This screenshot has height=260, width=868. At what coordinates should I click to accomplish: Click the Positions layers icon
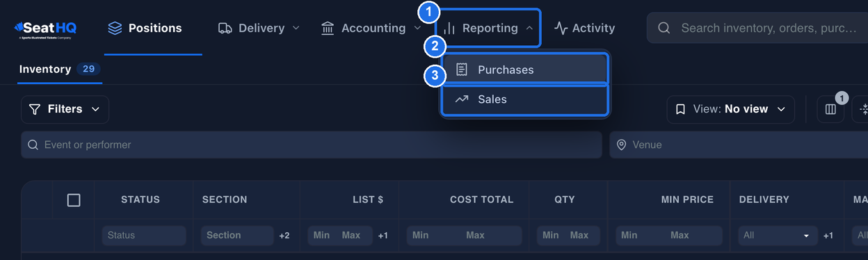point(115,28)
